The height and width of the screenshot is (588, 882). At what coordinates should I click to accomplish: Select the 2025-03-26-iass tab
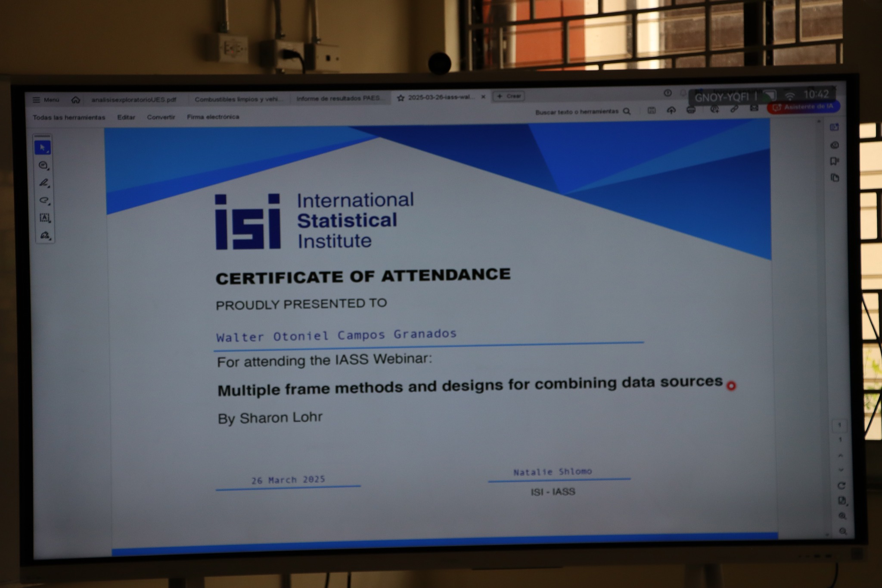(441, 98)
